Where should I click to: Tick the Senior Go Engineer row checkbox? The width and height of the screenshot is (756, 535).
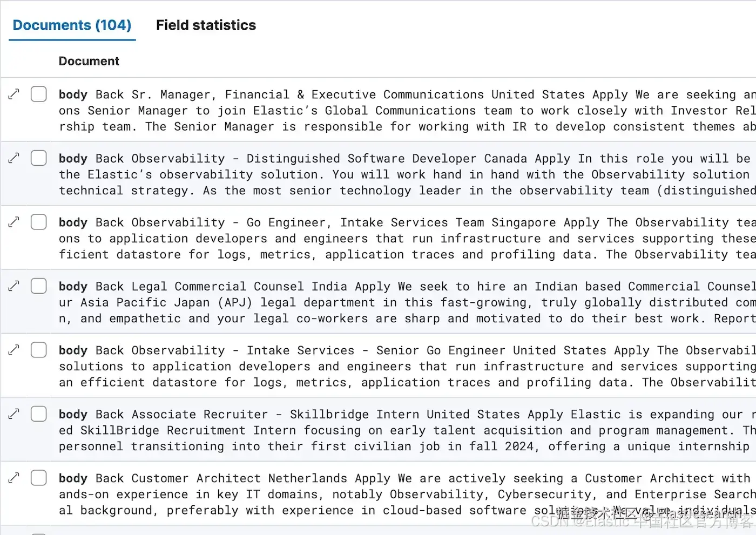coord(39,350)
